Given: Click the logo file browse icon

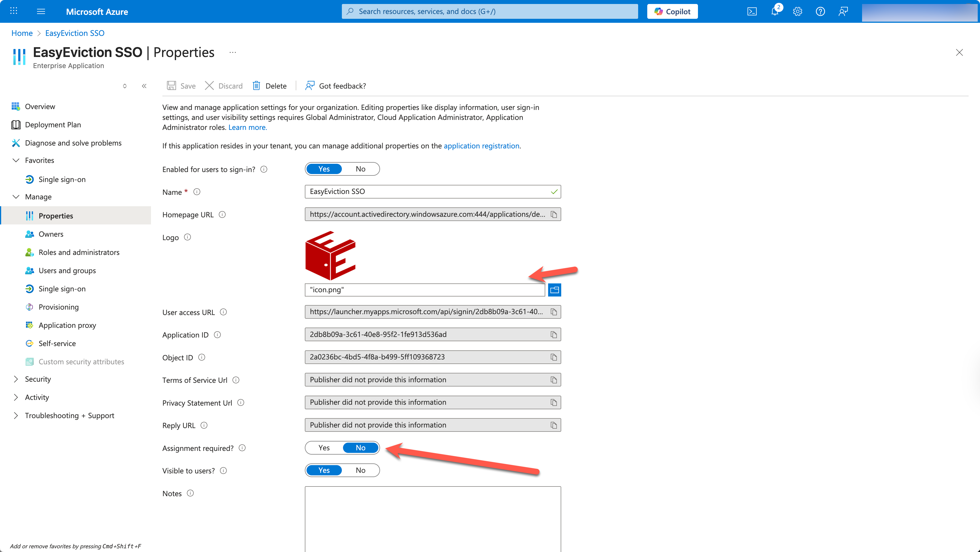Looking at the screenshot, I should [554, 290].
